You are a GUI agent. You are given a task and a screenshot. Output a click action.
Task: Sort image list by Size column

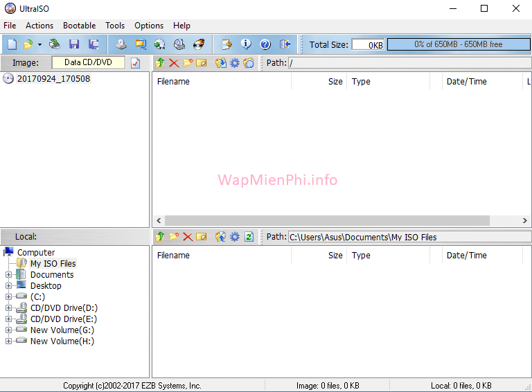319,82
